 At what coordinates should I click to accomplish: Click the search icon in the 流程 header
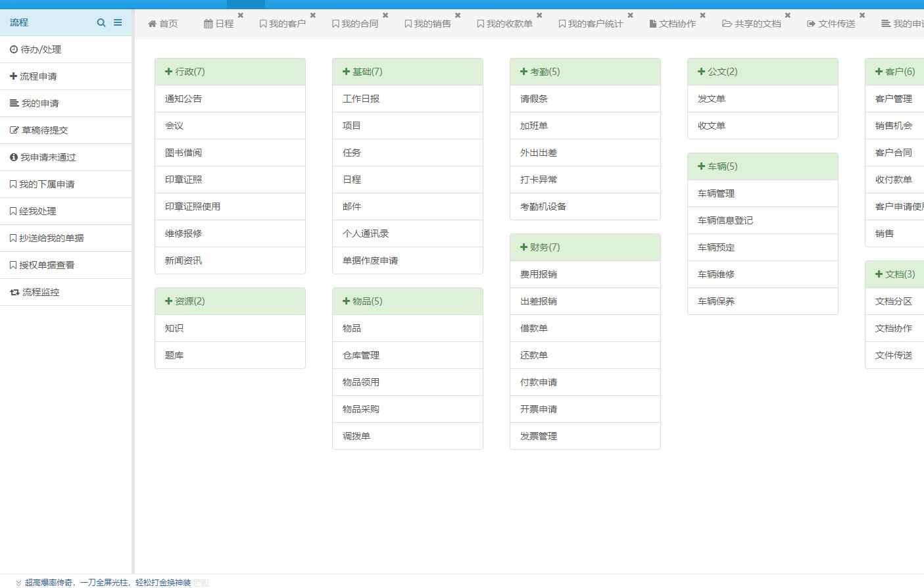[101, 22]
